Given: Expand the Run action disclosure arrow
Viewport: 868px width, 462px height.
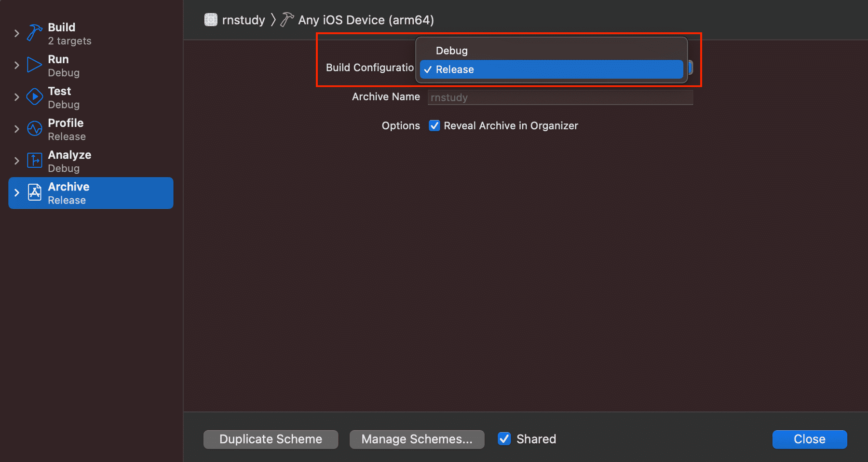Looking at the screenshot, I should (x=17, y=65).
